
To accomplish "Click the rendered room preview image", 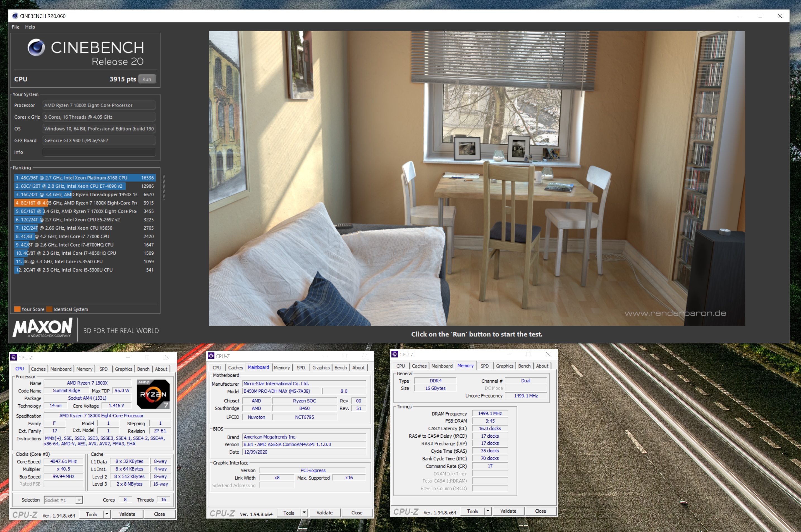I will click(477, 178).
